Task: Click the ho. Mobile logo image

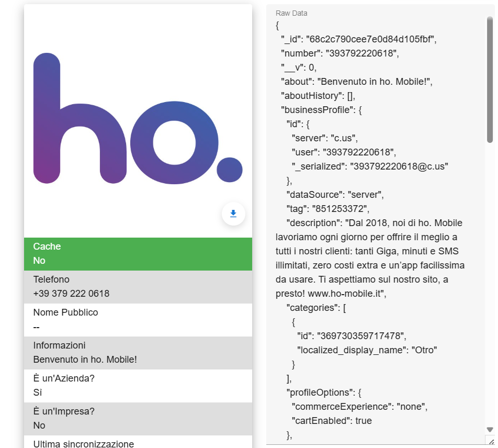Action: (138, 118)
